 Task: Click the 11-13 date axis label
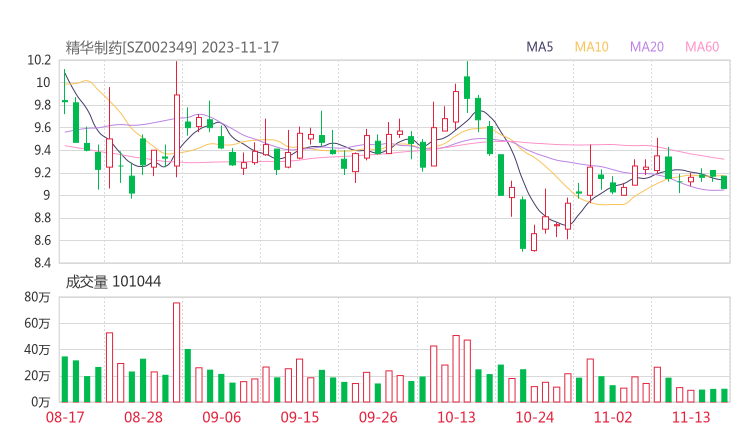tap(691, 417)
